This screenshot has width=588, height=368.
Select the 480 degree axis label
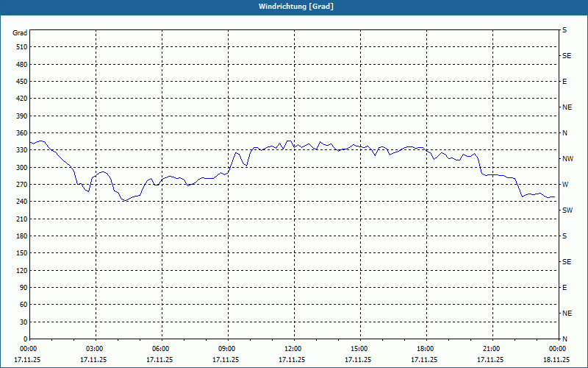coord(22,64)
